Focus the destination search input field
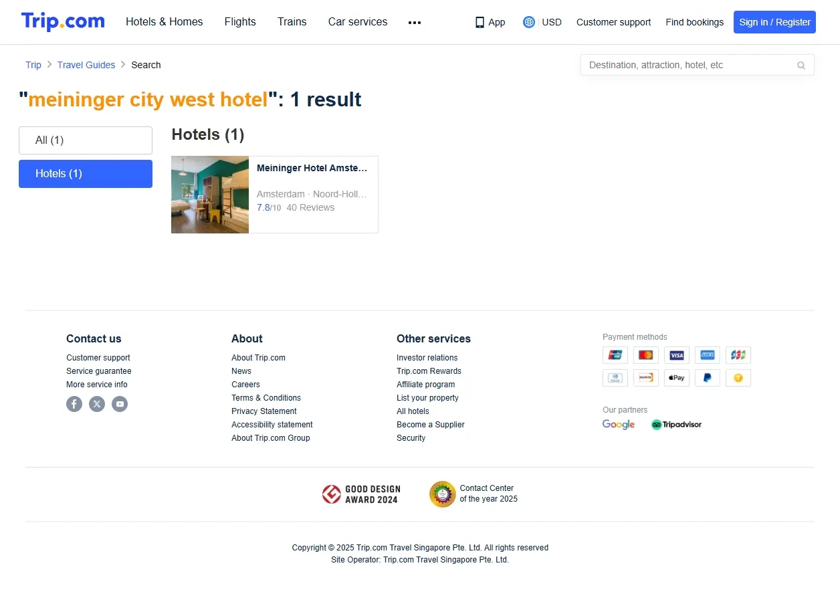The height and width of the screenshot is (616, 840). tap(689, 65)
